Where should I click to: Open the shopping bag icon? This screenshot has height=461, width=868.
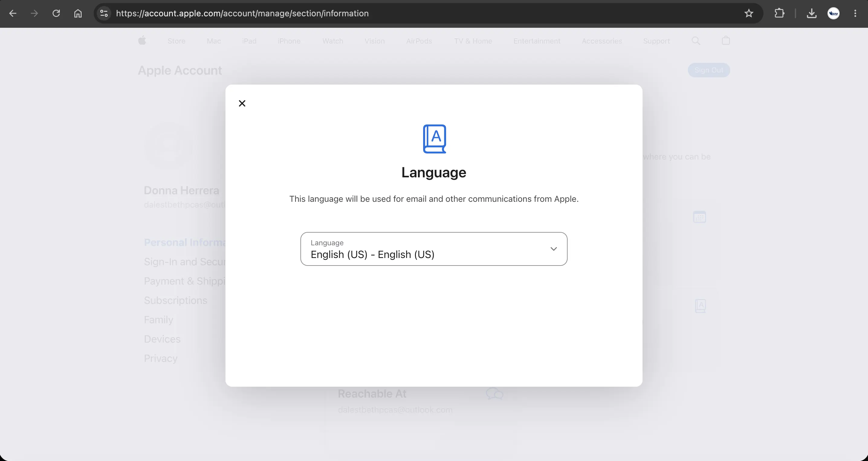pyautogui.click(x=726, y=40)
